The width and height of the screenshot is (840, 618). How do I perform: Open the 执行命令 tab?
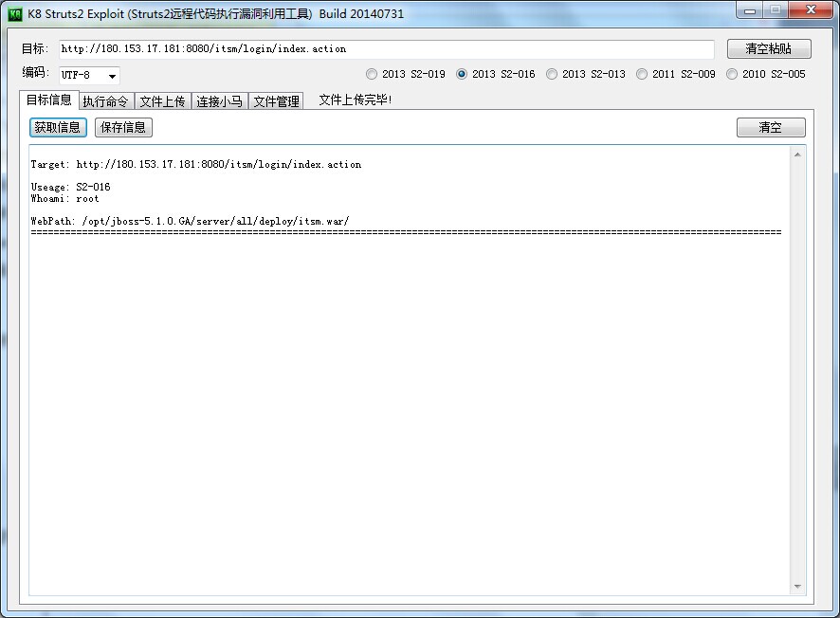[105, 101]
